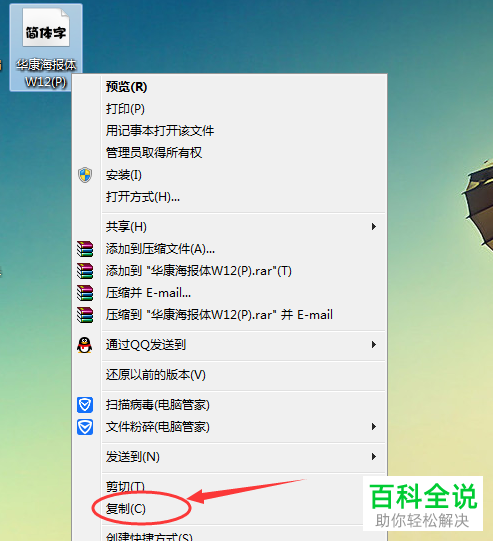Click WinRAR icon beside the 压缩到 .rar 并 E-mail entry
The width and height of the screenshot is (493, 541).
[85, 315]
